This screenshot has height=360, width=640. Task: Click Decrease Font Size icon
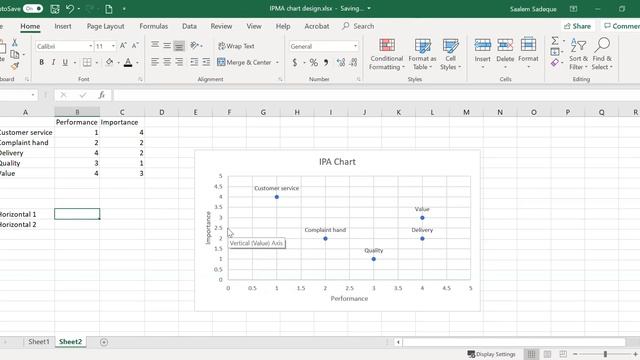coord(135,46)
